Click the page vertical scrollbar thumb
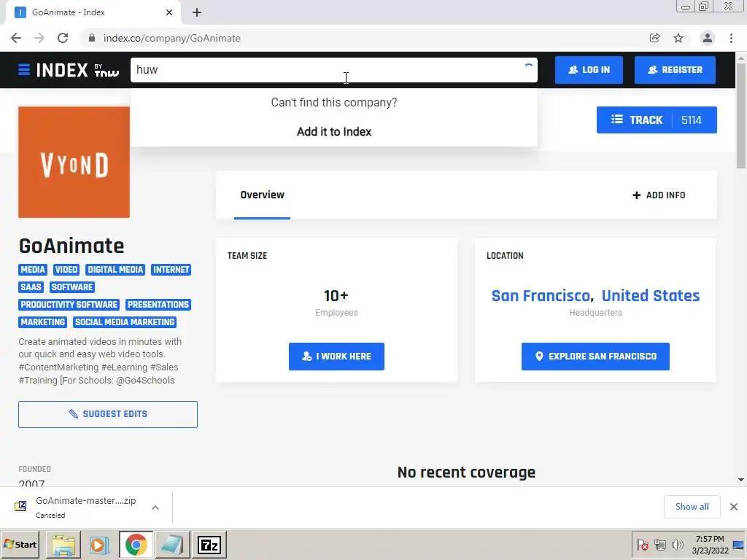The image size is (747, 560). (x=741, y=115)
